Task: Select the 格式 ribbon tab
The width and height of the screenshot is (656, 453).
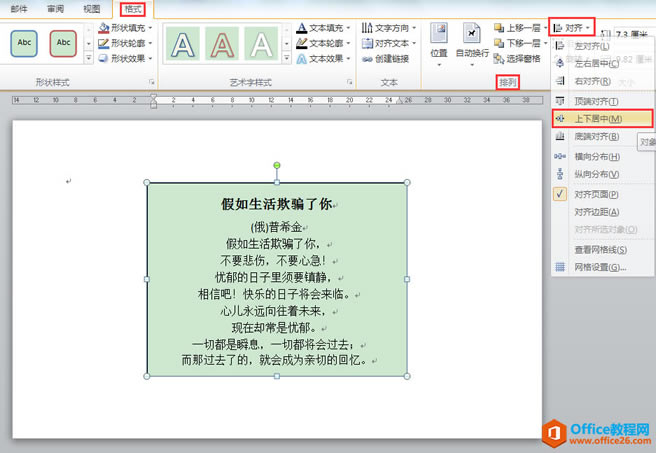Action: [x=133, y=9]
